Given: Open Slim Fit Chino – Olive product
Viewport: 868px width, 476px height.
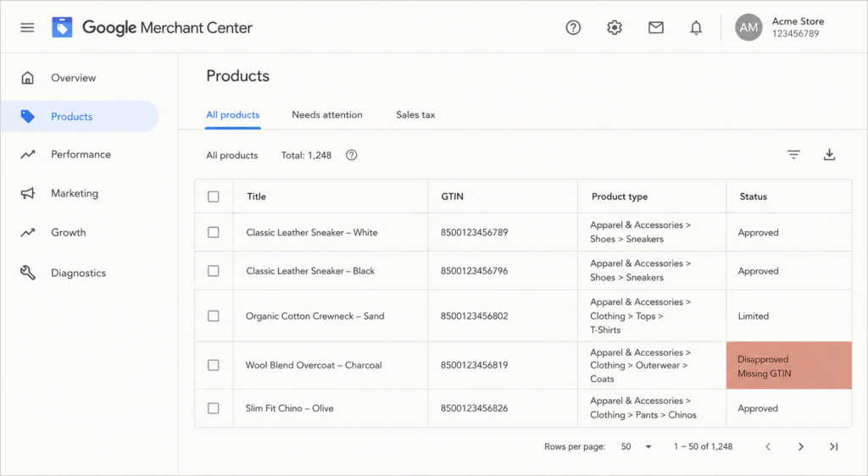Looking at the screenshot, I should pyautogui.click(x=290, y=408).
